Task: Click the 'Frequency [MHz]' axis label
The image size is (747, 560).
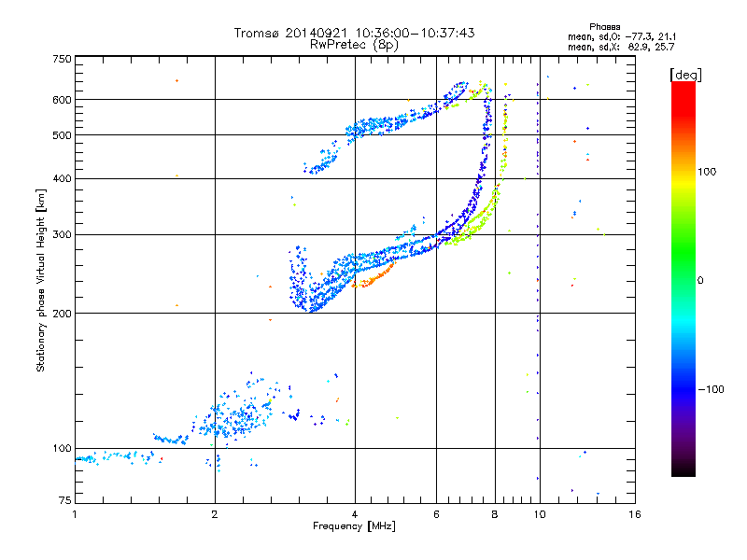Action: click(354, 526)
